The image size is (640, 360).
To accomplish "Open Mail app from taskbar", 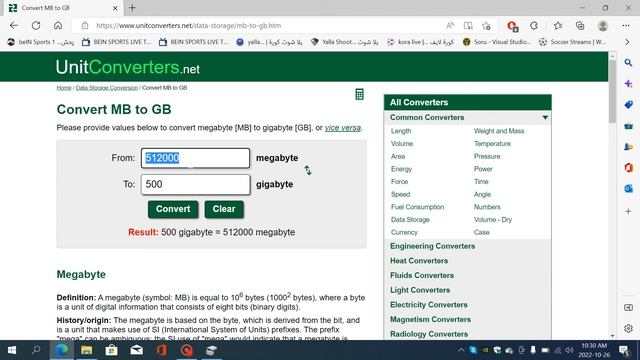I will click(x=136, y=350).
